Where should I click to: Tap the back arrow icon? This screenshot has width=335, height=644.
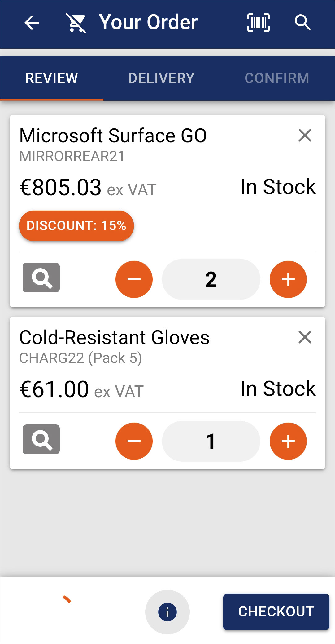(x=32, y=23)
